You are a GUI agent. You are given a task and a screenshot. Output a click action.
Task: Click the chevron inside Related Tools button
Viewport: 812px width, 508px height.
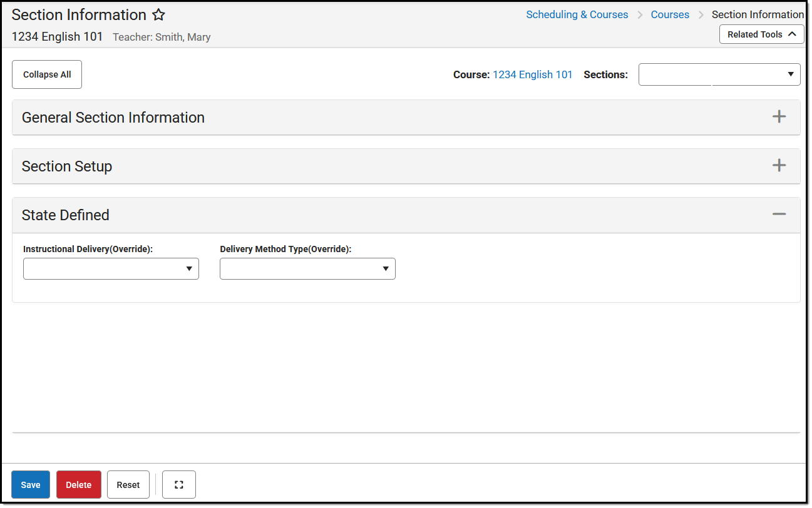pyautogui.click(x=792, y=34)
